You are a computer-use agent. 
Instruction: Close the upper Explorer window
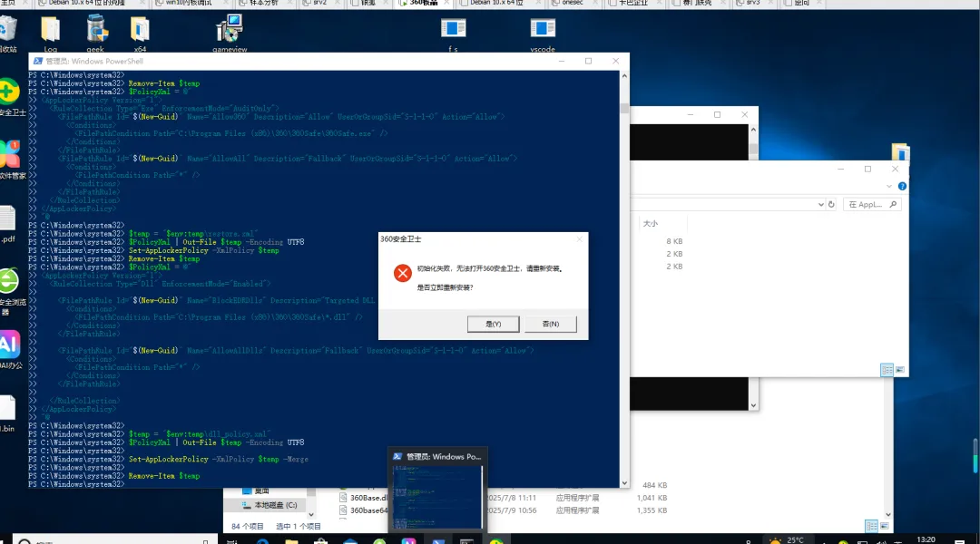point(895,169)
